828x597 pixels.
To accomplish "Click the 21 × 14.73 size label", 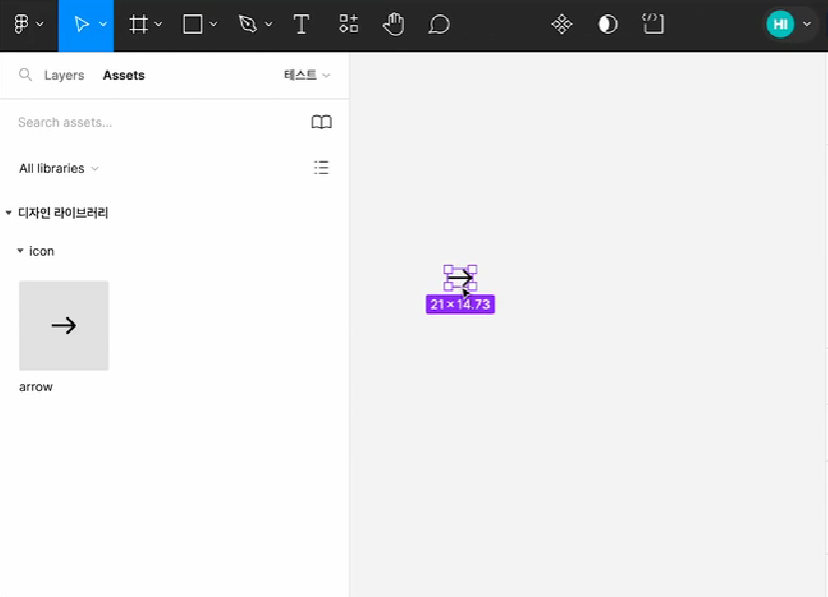I will pyautogui.click(x=460, y=305).
